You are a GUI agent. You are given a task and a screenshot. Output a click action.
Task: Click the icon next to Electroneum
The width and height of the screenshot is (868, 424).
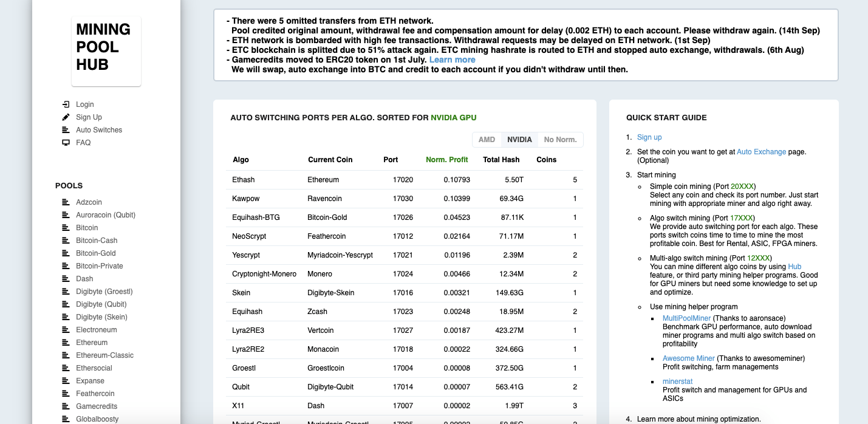[x=66, y=330]
